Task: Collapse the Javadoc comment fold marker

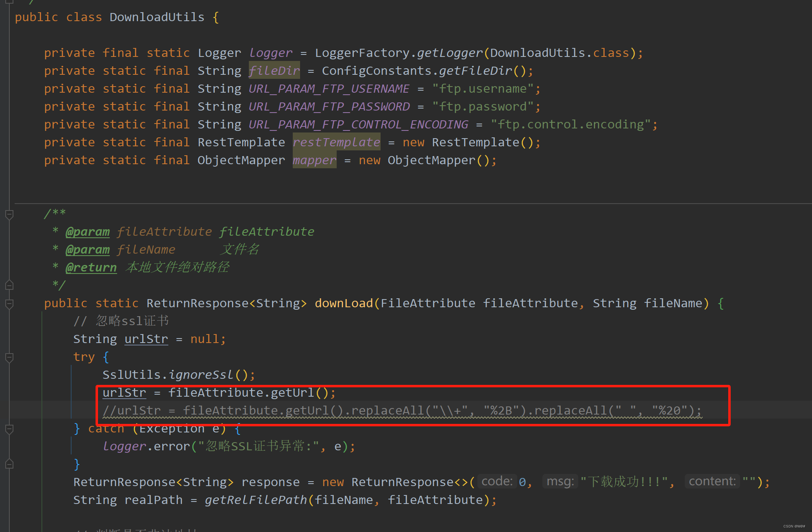Action: (x=9, y=214)
